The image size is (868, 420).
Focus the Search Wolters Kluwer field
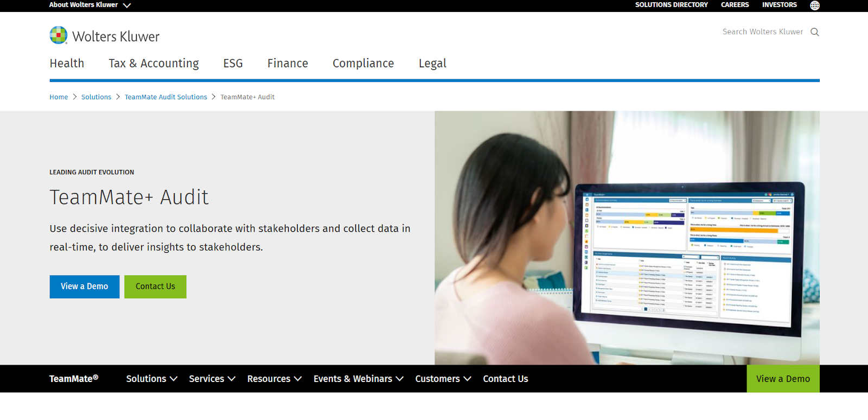[762, 32]
